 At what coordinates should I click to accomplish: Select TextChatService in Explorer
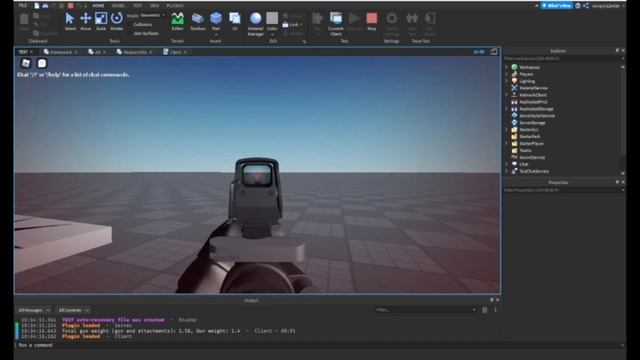pyautogui.click(x=533, y=171)
